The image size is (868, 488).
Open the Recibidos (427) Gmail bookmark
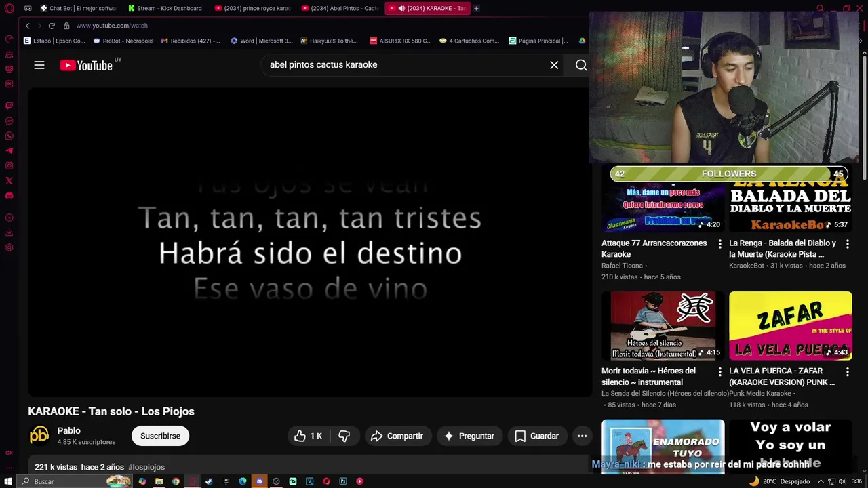point(191,41)
